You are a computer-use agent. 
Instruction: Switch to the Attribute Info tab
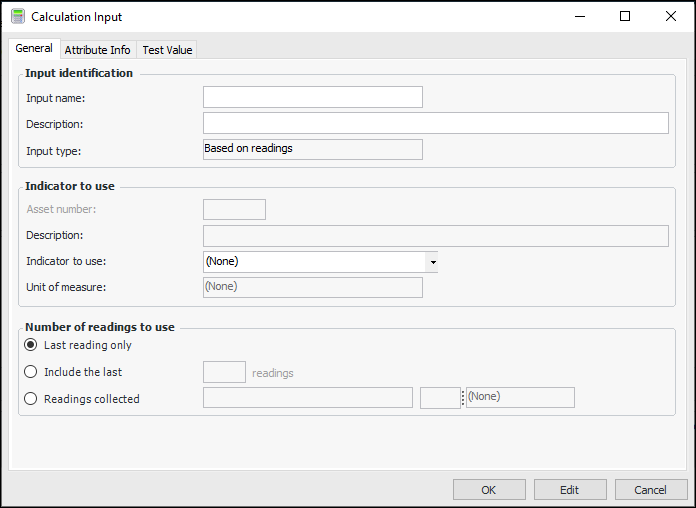(x=97, y=50)
